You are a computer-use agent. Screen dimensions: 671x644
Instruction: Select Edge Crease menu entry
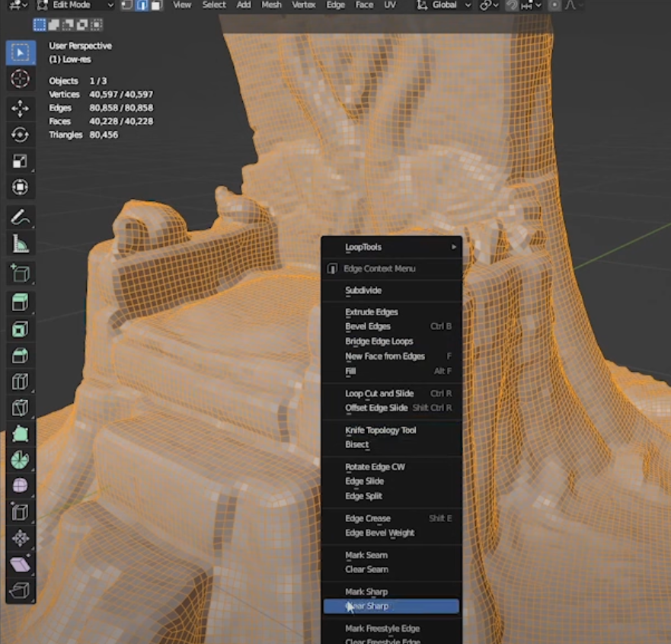(x=368, y=518)
